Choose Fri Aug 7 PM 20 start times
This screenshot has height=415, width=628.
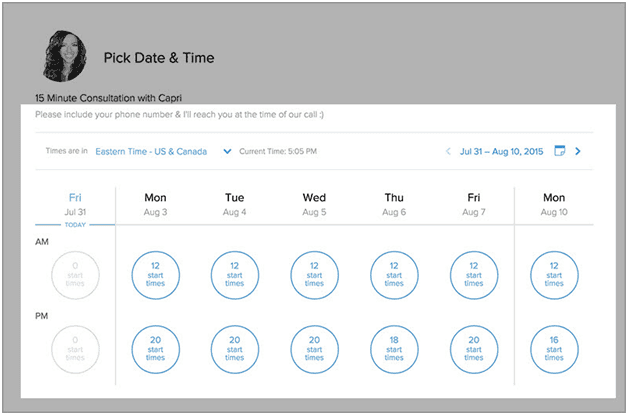[x=474, y=349]
